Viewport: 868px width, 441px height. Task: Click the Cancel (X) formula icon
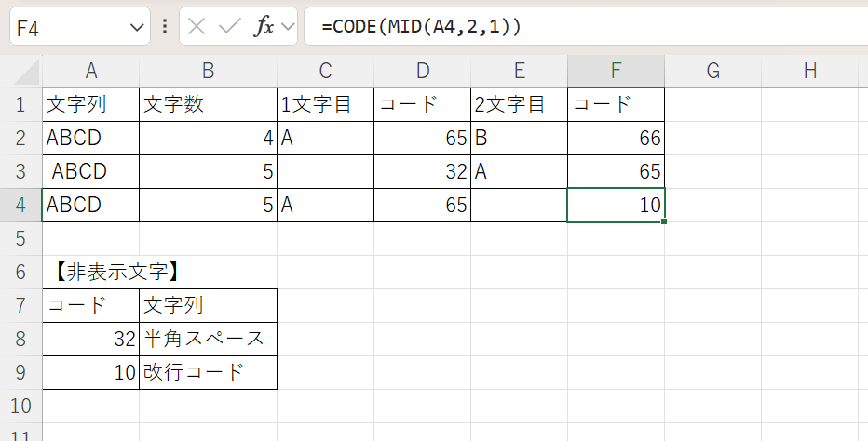coord(197,26)
